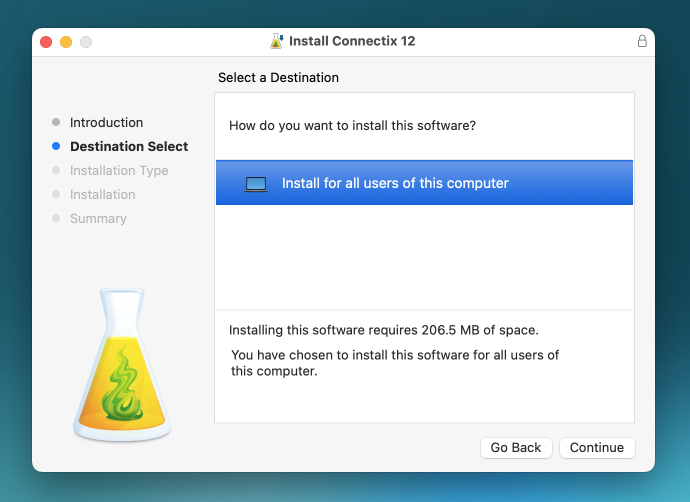Select Install for all users of this computer
This screenshot has width=690, height=502.
click(x=395, y=184)
